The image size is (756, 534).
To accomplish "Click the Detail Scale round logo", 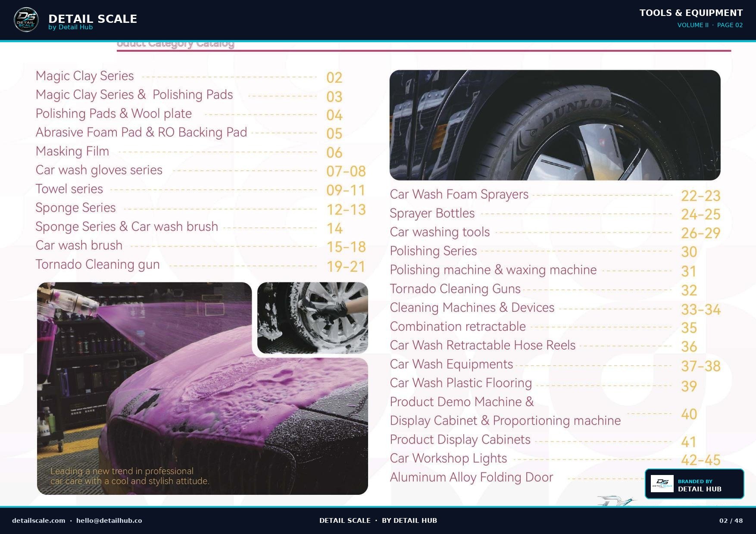I will click(26, 20).
